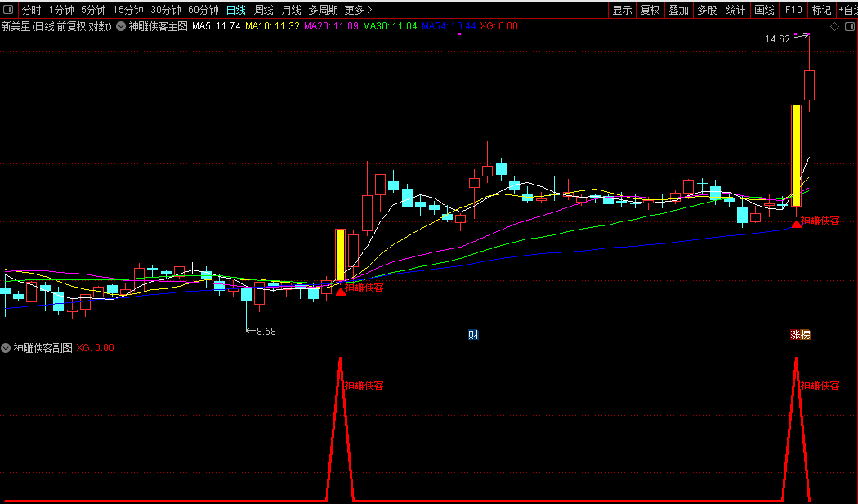Toggle the side panel icon at top-left
Viewport: 858px width, 504px height.
coord(8,9)
